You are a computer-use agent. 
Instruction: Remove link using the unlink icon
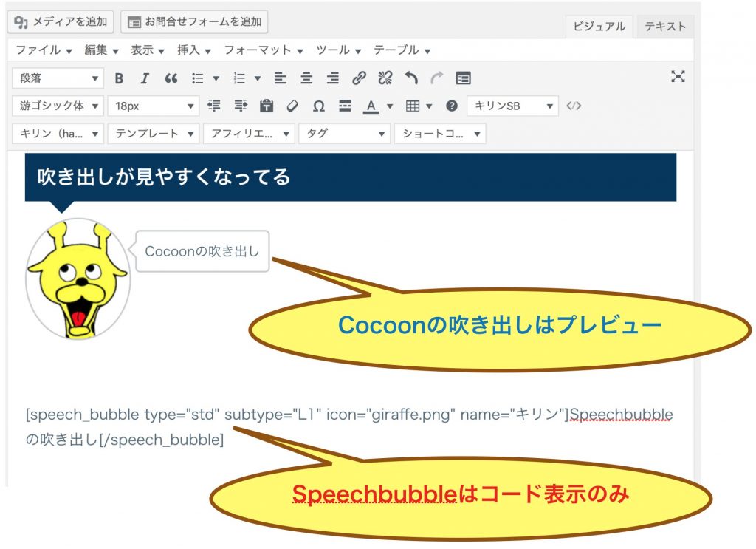[x=385, y=78]
